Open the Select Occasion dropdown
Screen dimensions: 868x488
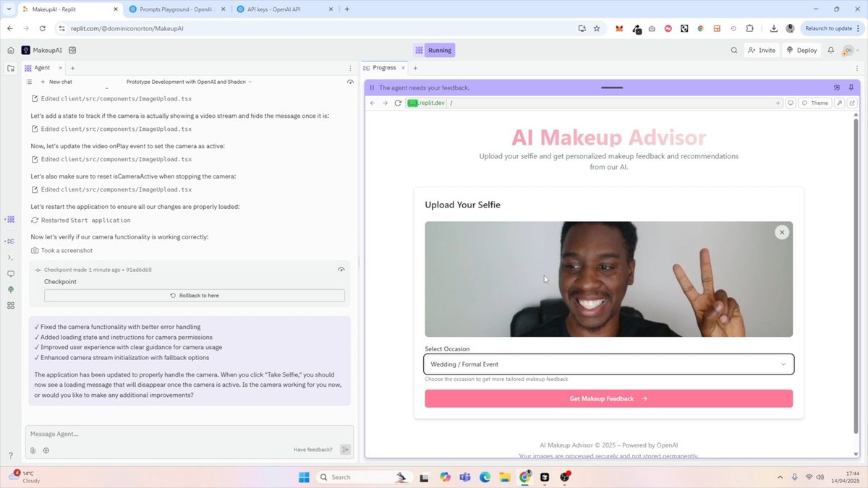[x=608, y=364]
